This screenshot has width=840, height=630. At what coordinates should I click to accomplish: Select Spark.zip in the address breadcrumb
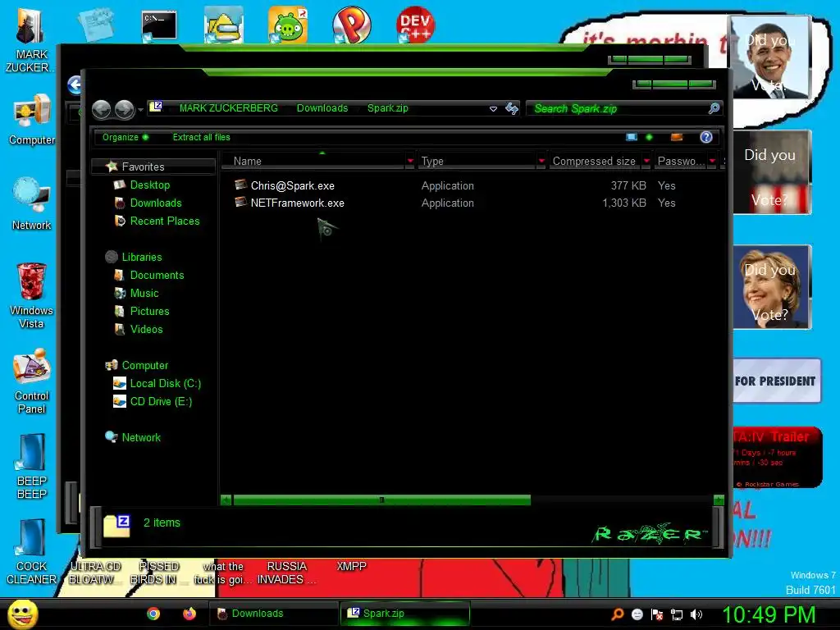click(388, 108)
